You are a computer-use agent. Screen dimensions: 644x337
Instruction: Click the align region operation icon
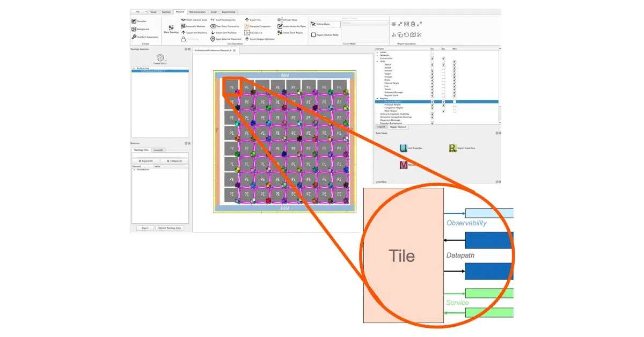pos(393,24)
